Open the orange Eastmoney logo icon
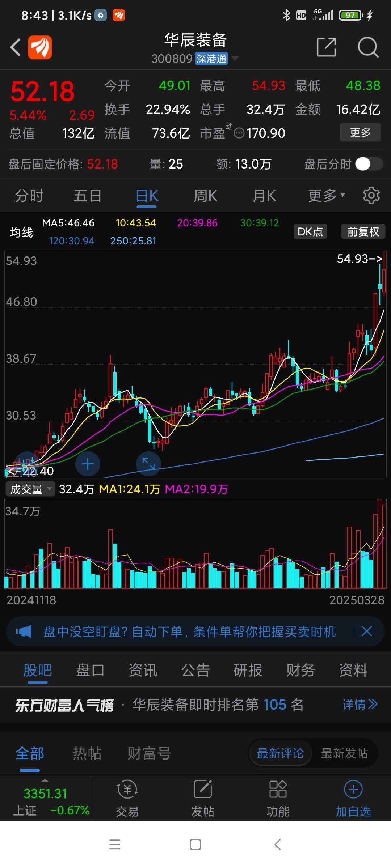The width and height of the screenshot is (391, 868). pyautogui.click(x=40, y=47)
